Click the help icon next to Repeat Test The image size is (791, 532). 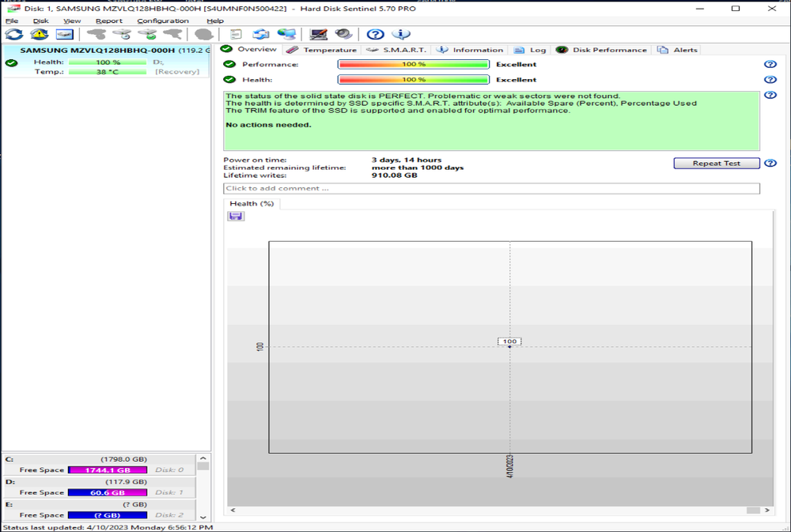(x=770, y=164)
